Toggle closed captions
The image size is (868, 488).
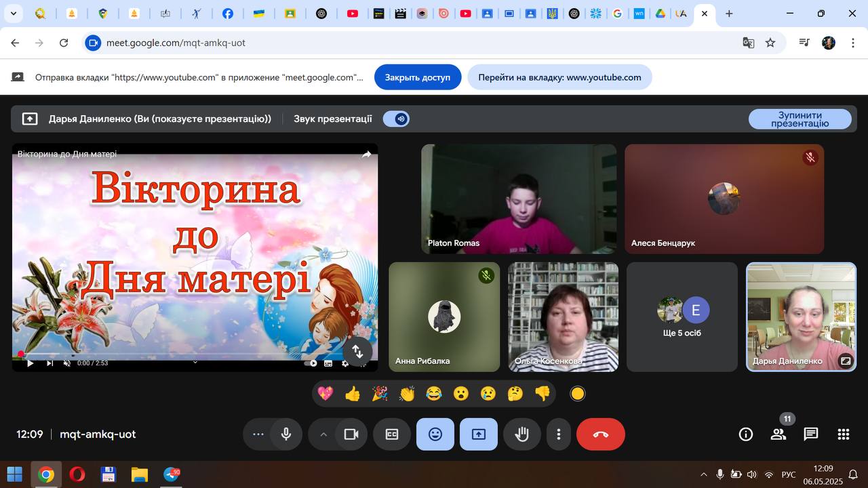click(392, 434)
